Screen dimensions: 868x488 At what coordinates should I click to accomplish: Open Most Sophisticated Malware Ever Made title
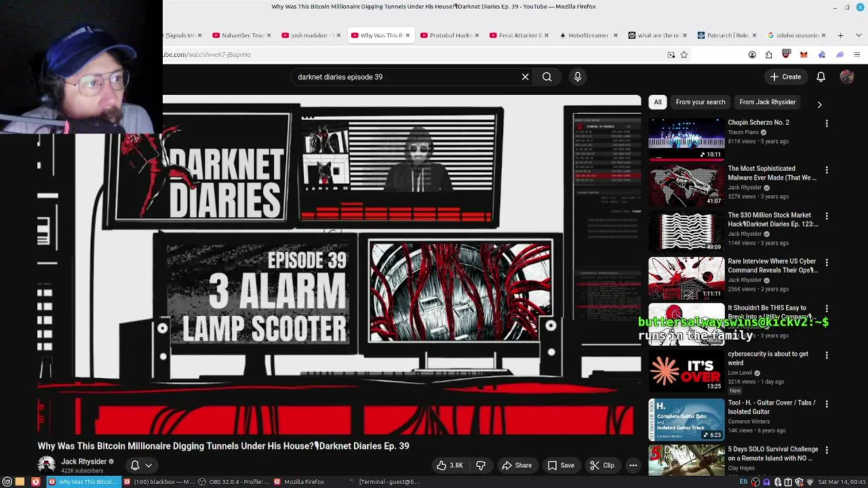point(772,173)
